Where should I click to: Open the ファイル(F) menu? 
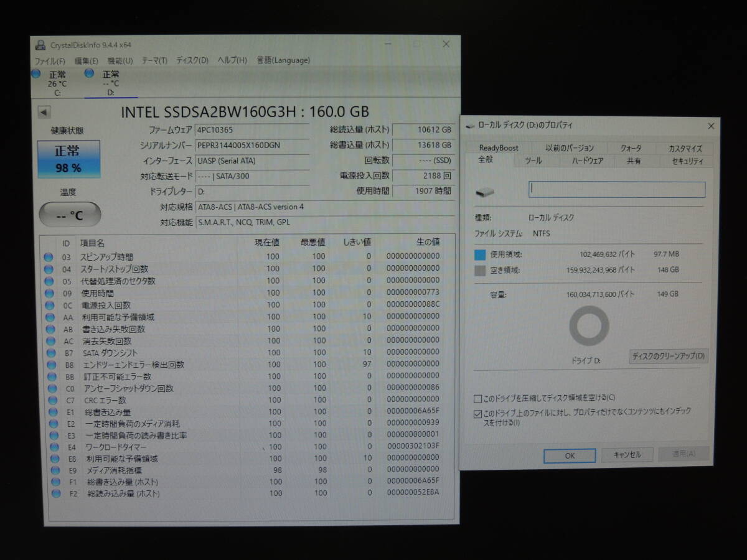pos(50,60)
